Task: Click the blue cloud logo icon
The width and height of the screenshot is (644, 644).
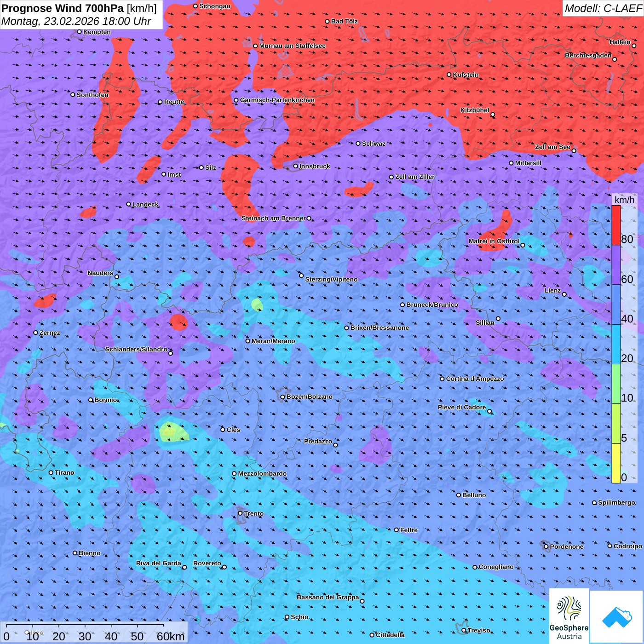Action: (x=617, y=617)
